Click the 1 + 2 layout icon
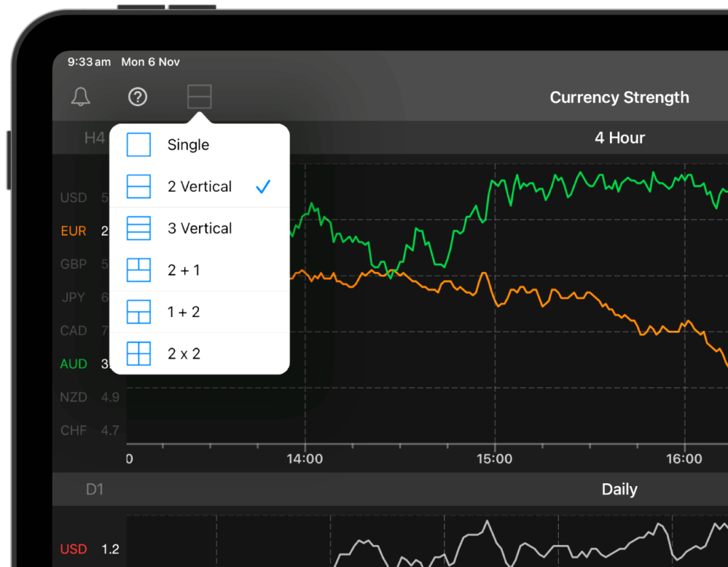This screenshot has height=567, width=728. tap(139, 311)
